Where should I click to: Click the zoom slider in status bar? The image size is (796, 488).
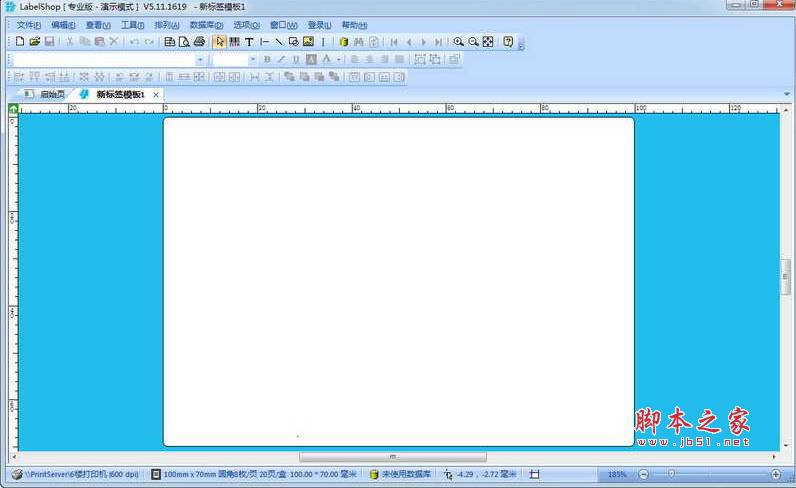(x=710, y=474)
